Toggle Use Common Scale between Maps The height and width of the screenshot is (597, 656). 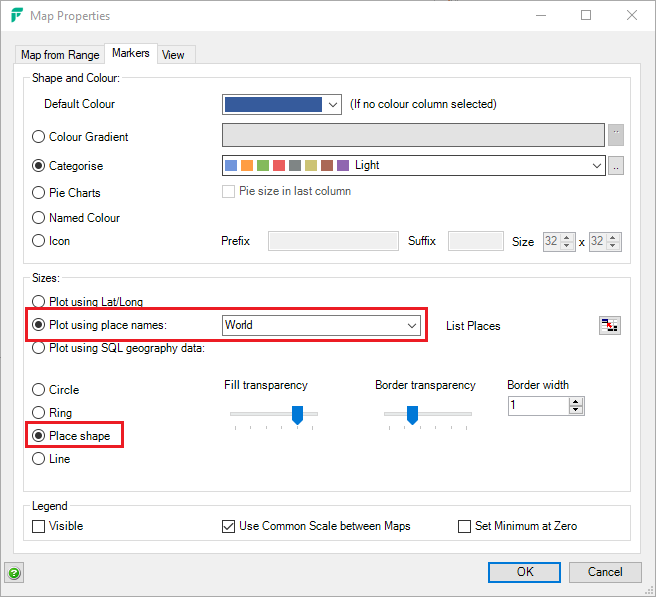pyautogui.click(x=228, y=526)
